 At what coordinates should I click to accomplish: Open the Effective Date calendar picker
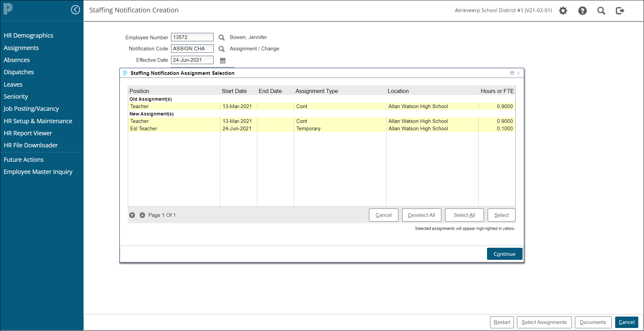(223, 60)
